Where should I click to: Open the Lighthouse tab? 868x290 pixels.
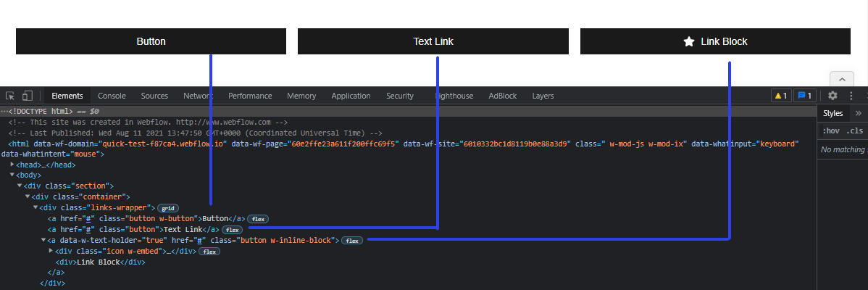click(x=454, y=96)
